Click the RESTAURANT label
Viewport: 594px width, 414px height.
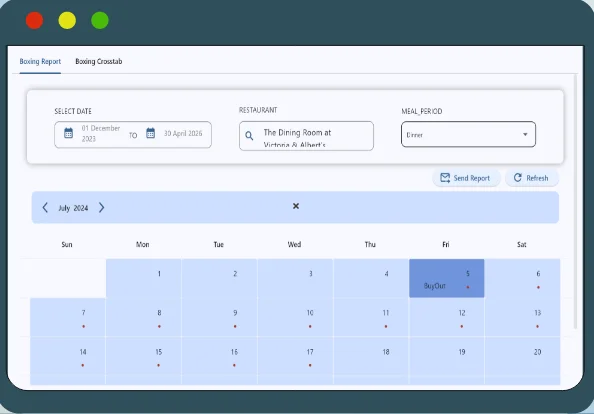tap(258, 110)
